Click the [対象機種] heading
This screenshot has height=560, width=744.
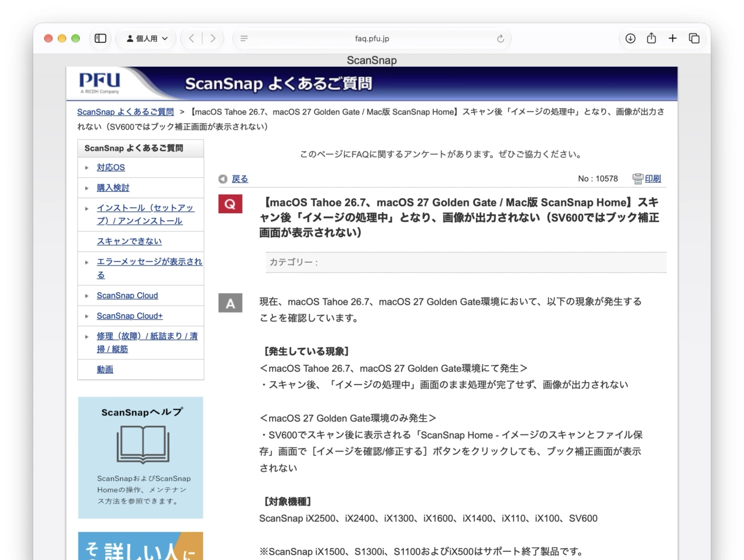[x=287, y=501]
